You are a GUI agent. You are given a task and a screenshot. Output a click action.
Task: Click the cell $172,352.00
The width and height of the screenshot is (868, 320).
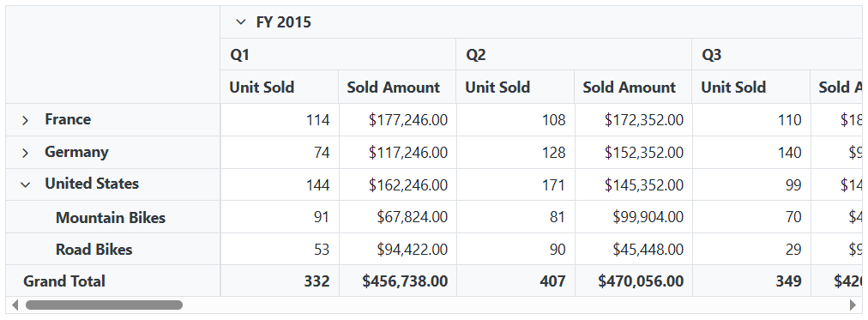click(633, 119)
